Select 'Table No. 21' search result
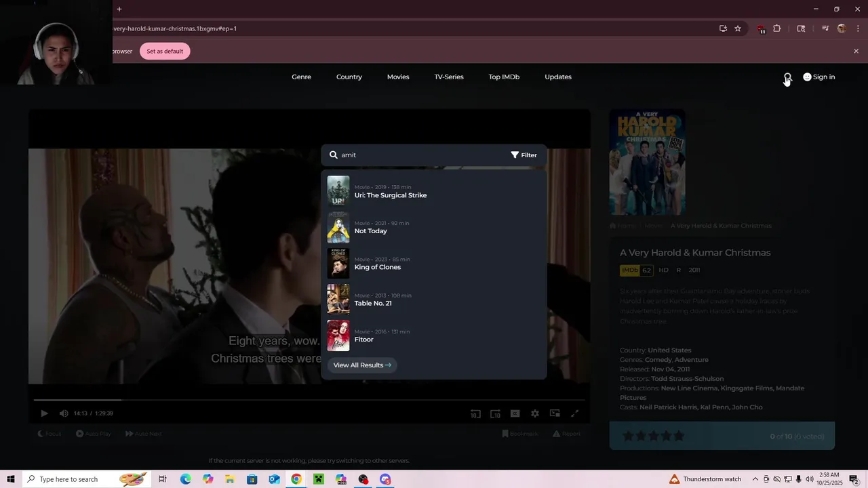Screen dimensions: 868x488 [434, 299]
